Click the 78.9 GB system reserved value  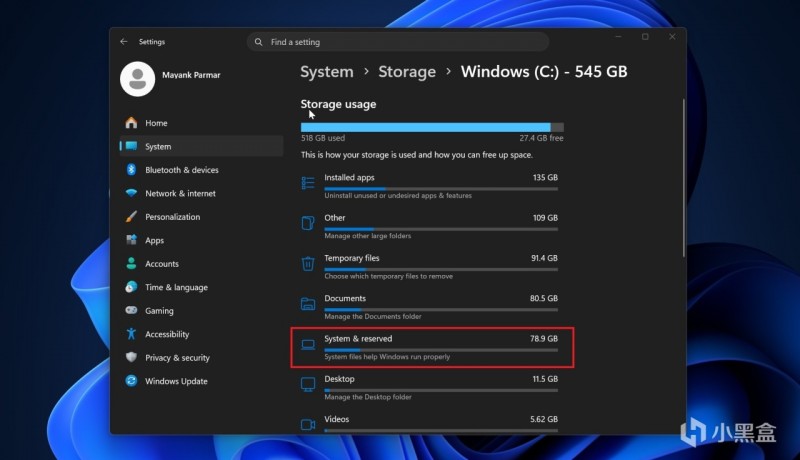click(x=543, y=339)
